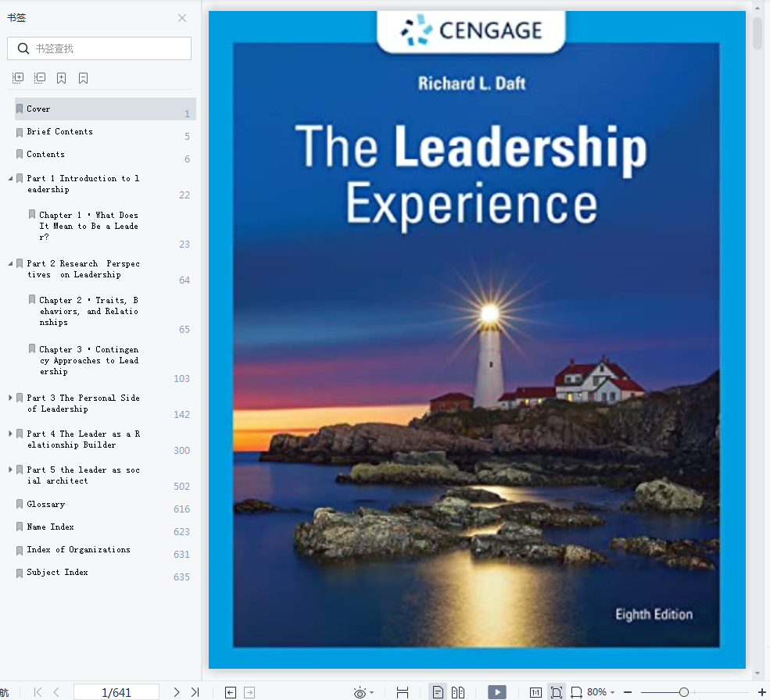Select the Cover bookmark
The image size is (770, 700).
pyautogui.click(x=105, y=109)
